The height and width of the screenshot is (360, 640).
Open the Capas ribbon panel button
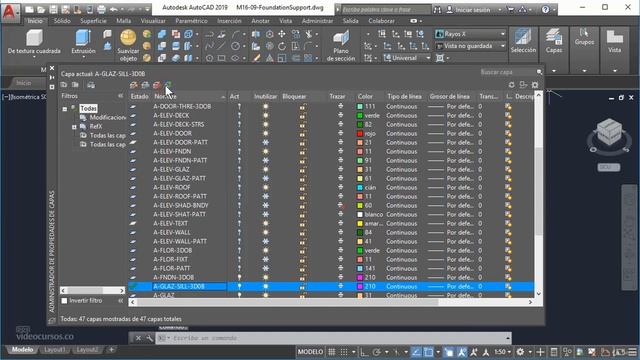(554, 41)
